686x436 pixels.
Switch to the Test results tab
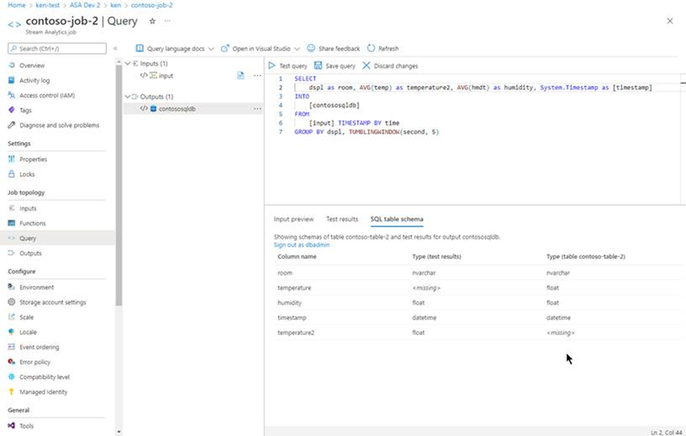[x=342, y=219]
